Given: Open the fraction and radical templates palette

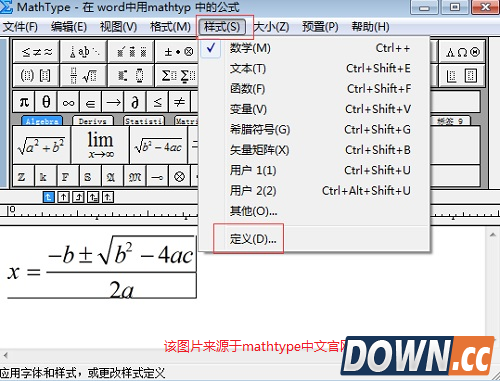Looking at the screenshot, I should (x=84, y=75).
